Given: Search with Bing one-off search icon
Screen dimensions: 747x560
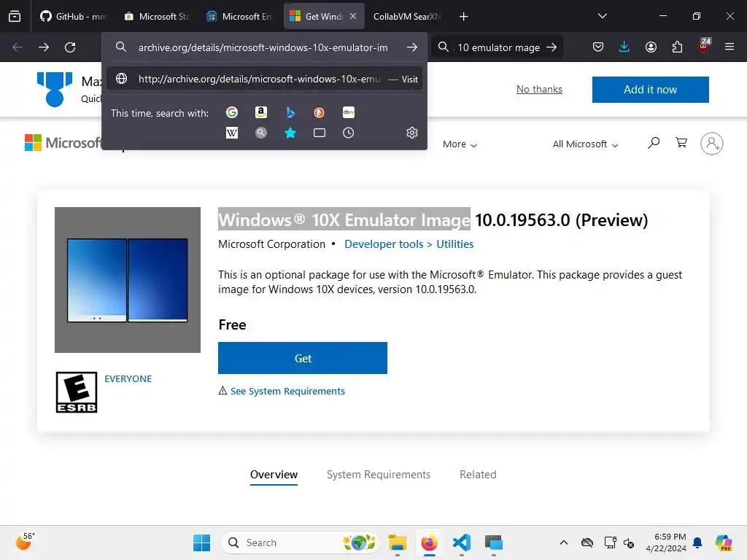Looking at the screenshot, I should (x=290, y=112).
